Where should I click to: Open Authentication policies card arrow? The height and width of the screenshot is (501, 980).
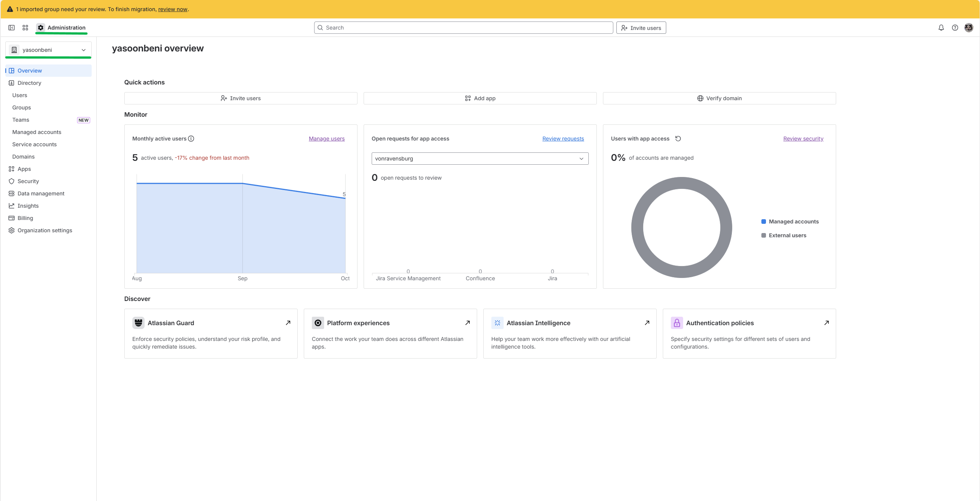[826, 323]
